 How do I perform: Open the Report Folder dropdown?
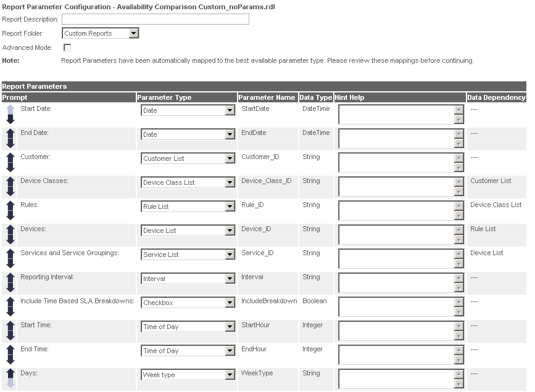click(101, 33)
